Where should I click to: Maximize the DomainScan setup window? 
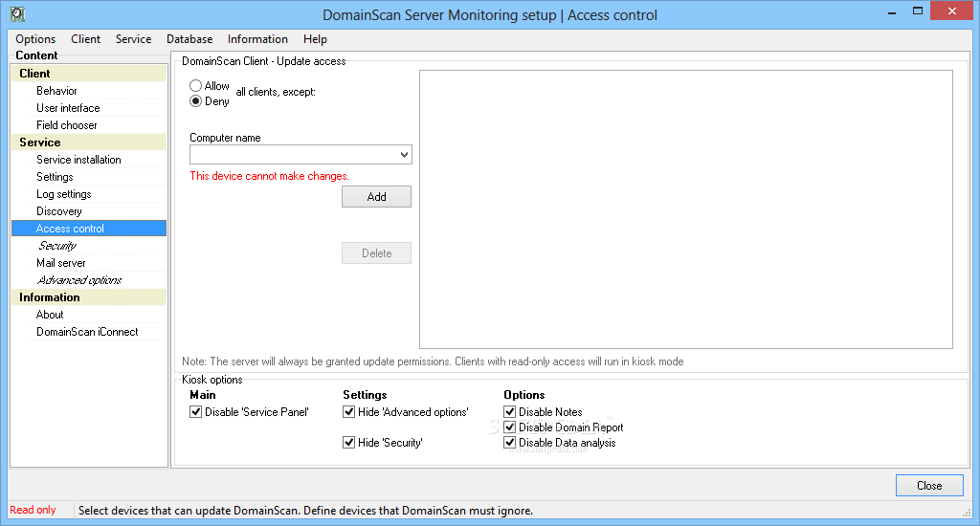pyautogui.click(x=918, y=11)
